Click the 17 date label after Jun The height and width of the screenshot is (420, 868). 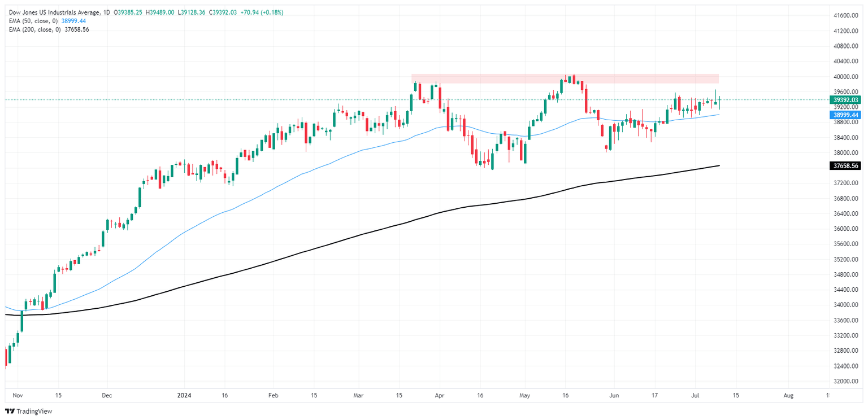point(655,396)
